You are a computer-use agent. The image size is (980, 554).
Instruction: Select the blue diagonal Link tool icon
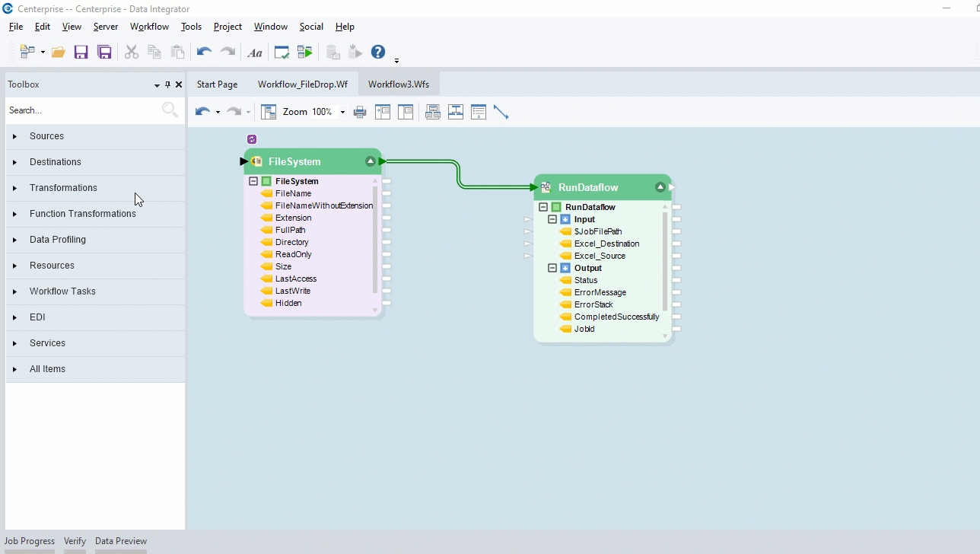pos(501,112)
